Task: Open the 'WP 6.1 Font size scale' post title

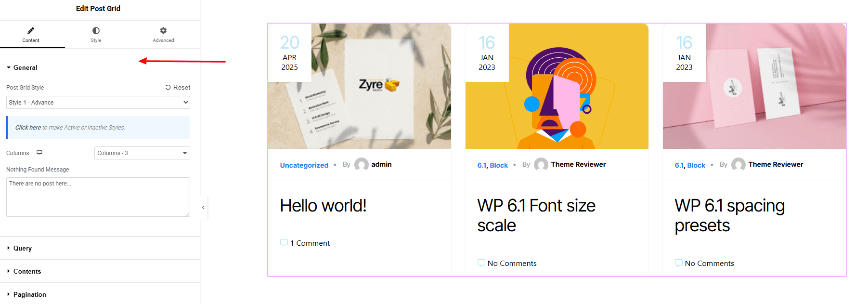Action: 536,215
